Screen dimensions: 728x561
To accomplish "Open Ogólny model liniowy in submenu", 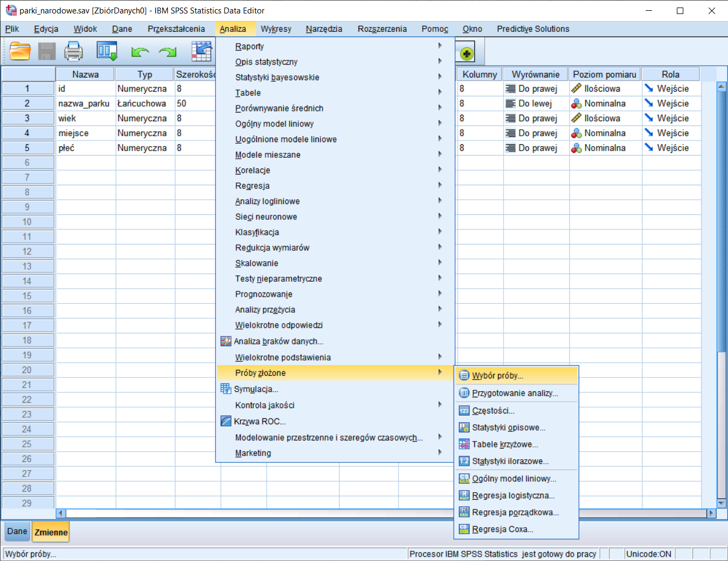I will 516,479.
